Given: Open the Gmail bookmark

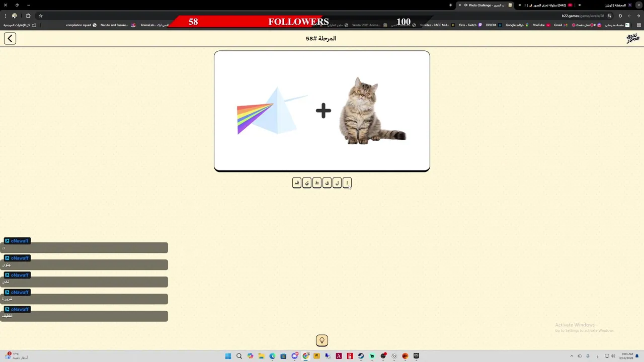Looking at the screenshot, I should click(560, 25).
